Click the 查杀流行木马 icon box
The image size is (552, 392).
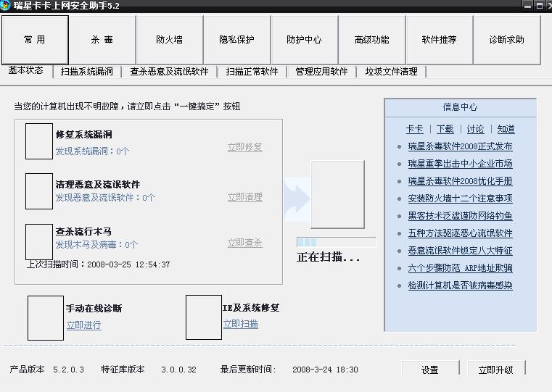[x=39, y=242]
